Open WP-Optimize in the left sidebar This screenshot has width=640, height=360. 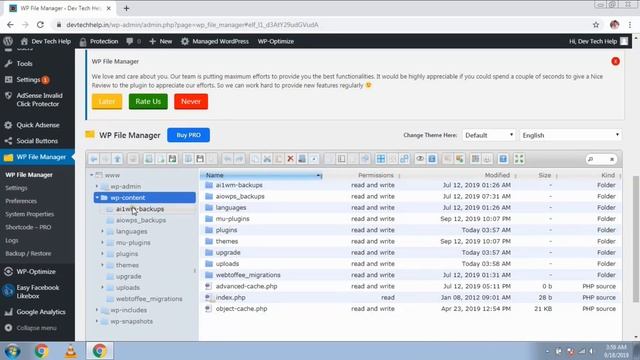(37, 271)
